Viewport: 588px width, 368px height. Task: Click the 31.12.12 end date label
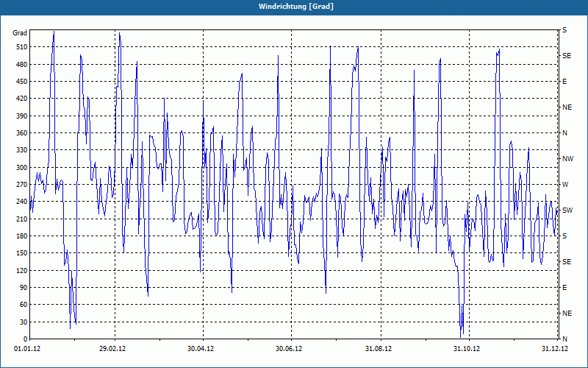point(555,349)
